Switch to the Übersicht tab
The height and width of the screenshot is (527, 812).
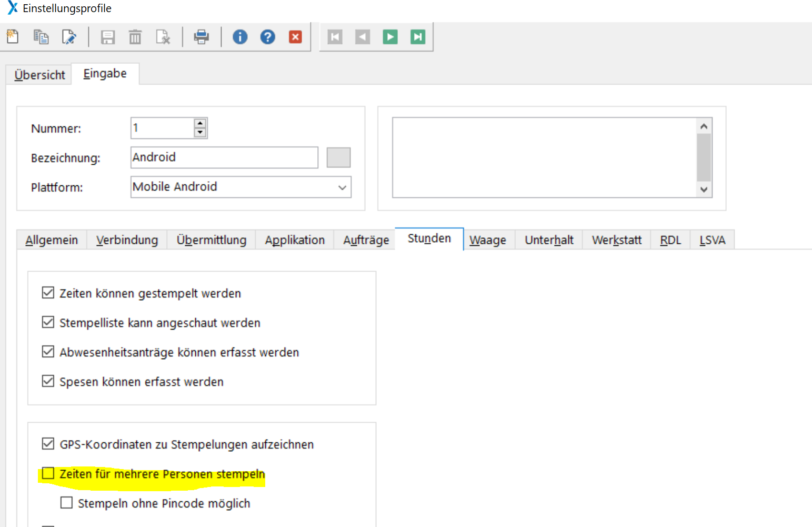39,75
